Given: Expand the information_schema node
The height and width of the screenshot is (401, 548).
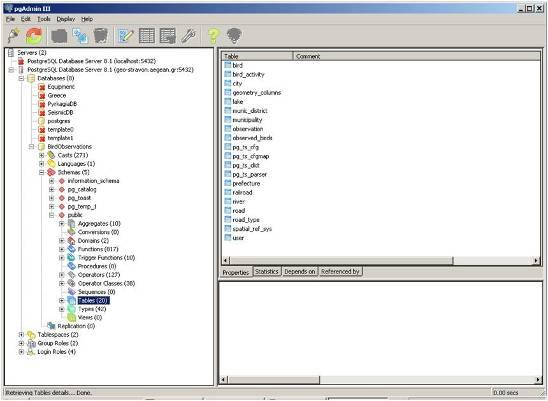Looking at the screenshot, I should pyautogui.click(x=52, y=181).
